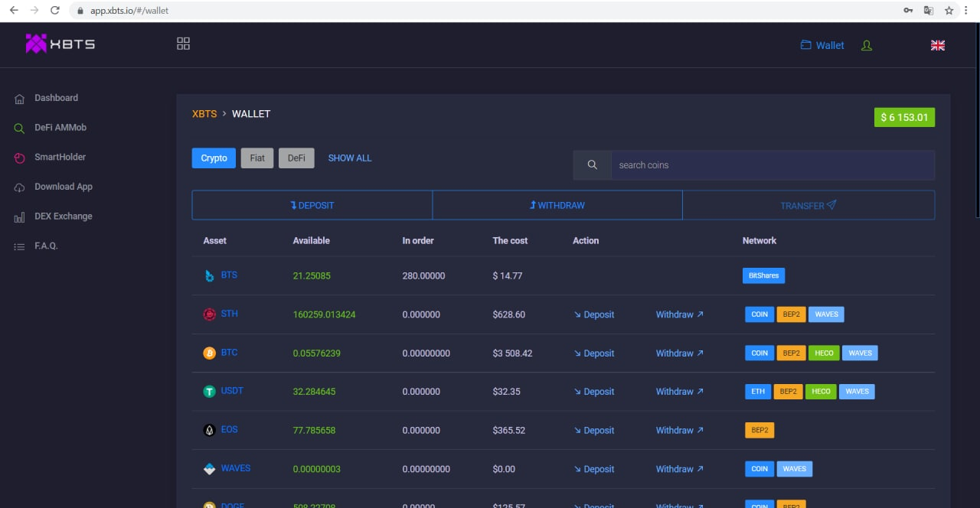Click Withdraw in the EOS row
980x508 pixels.
tap(680, 431)
